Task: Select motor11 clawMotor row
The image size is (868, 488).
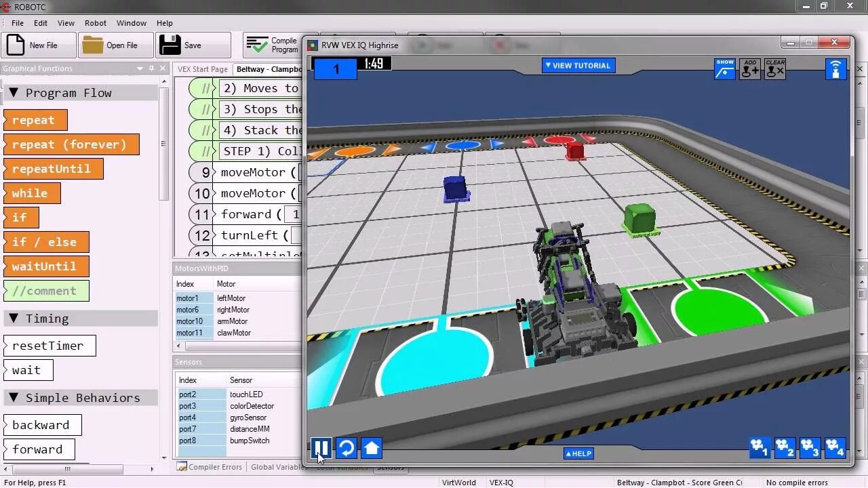Action: (x=238, y=333)
